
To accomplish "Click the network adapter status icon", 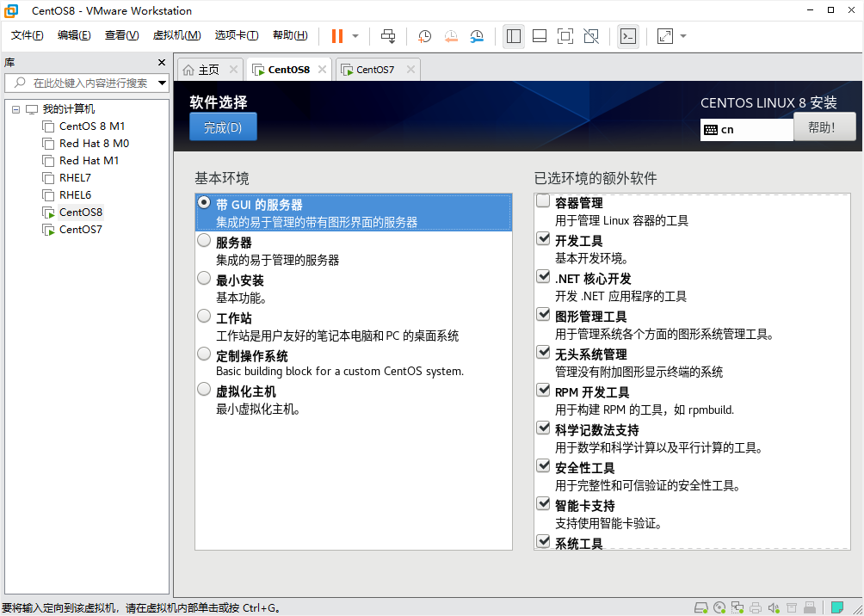I will point(737,608).
